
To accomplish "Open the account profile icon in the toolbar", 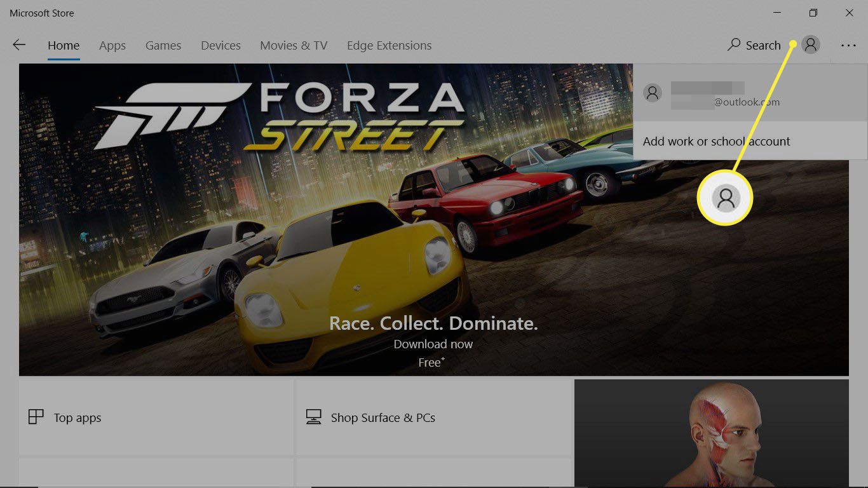I will point(811,44).
